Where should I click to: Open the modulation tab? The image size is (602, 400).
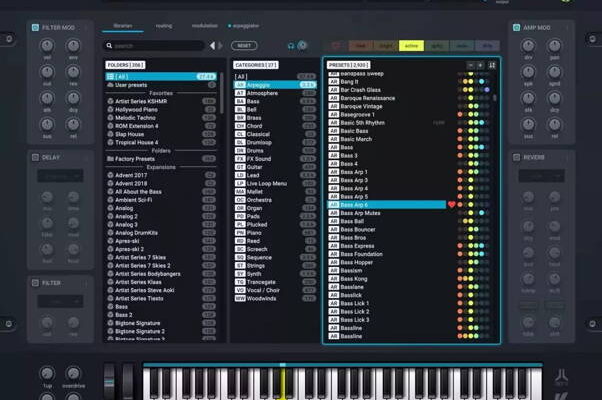click(203, 25)
